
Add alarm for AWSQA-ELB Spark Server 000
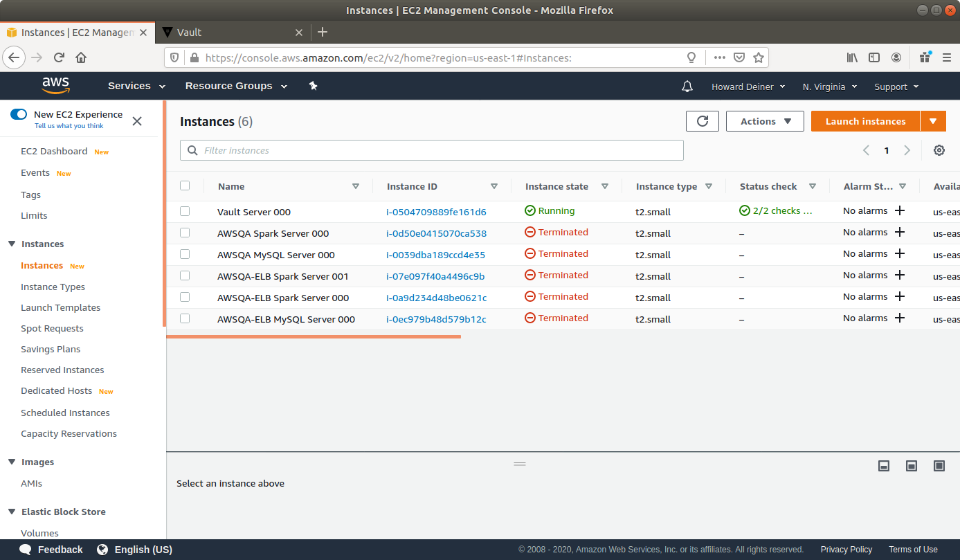(900, 297)
